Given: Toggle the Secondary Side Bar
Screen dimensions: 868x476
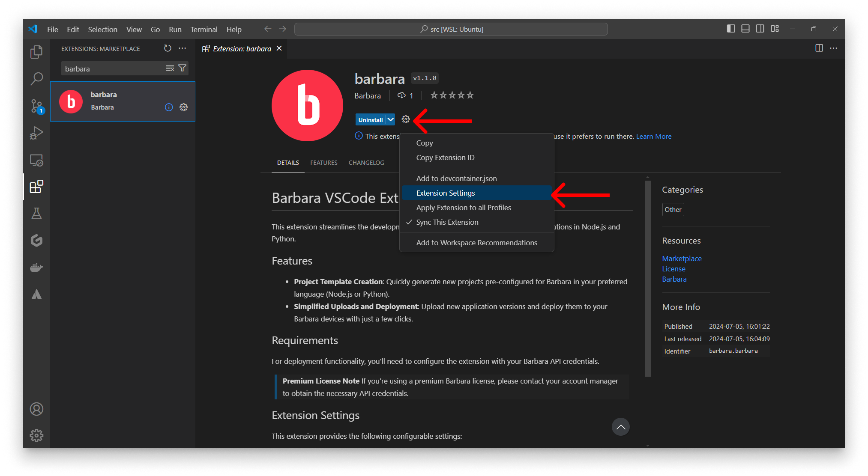Looking at the screenshot, I should tap(760, 28).
